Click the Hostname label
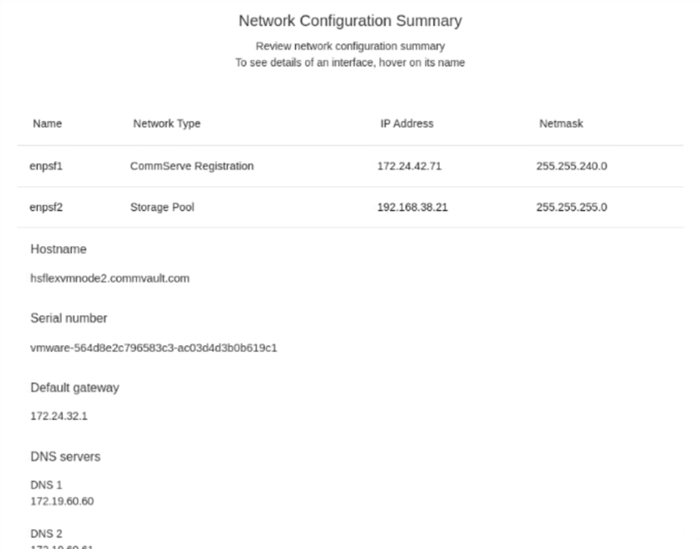Screen dimensions: 700x549 point(58,249)
